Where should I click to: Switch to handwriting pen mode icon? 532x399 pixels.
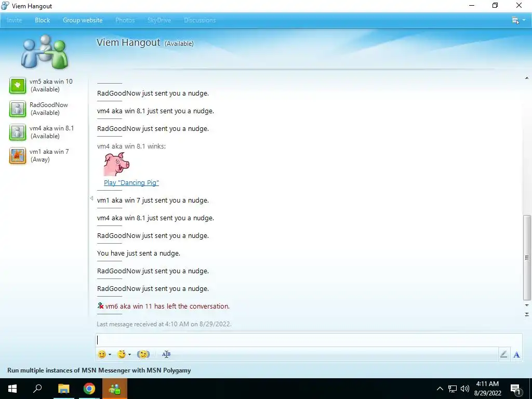click(504, 354)
